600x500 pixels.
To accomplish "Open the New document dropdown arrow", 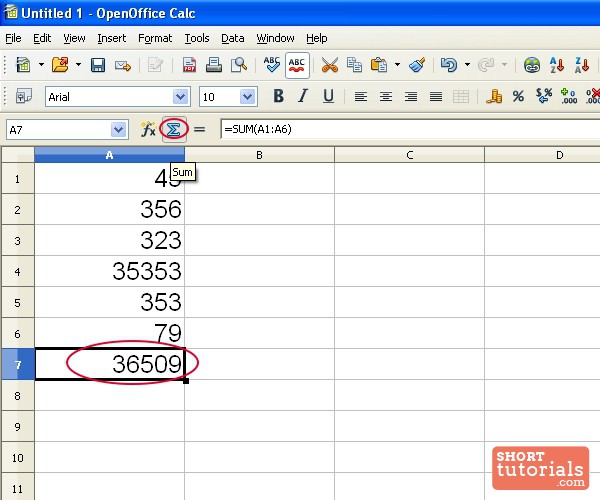I will (41, 65).
